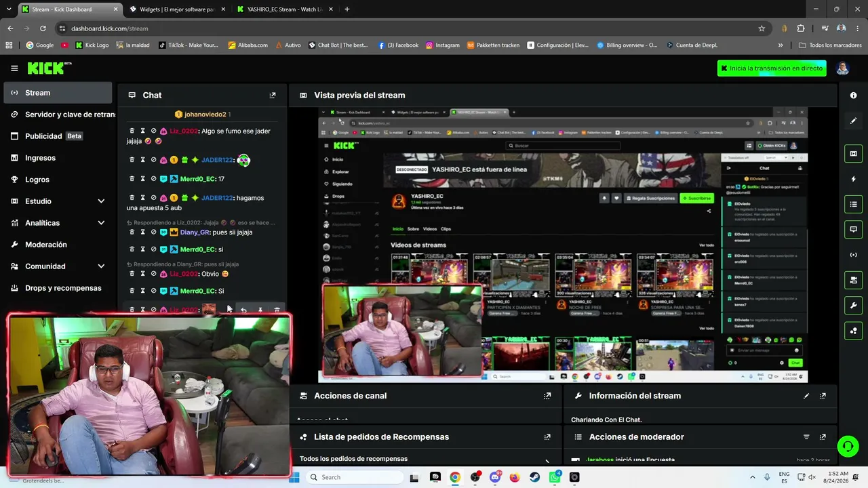The width and height of the screenshot is (868, 488).
Task: Open the profile avatar menu
Action: 842,68
